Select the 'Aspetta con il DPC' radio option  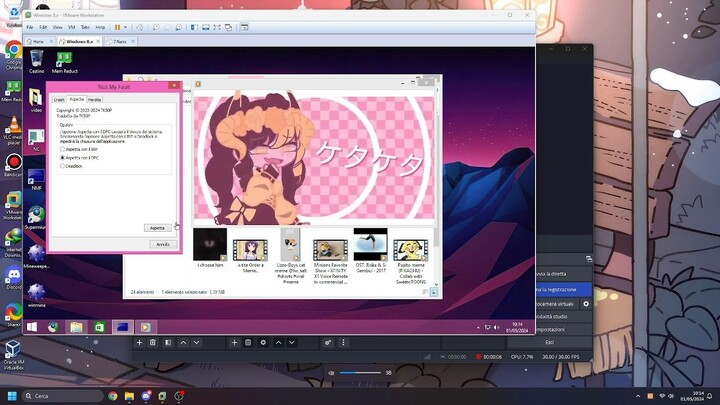point(62,157)
